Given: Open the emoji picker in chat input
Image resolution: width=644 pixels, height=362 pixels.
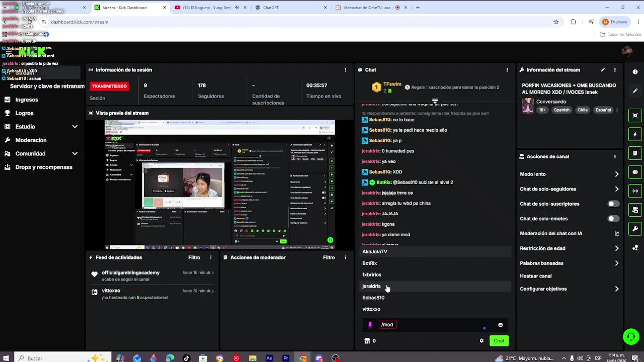Looking at the screenshot, I should click(500, 325).
